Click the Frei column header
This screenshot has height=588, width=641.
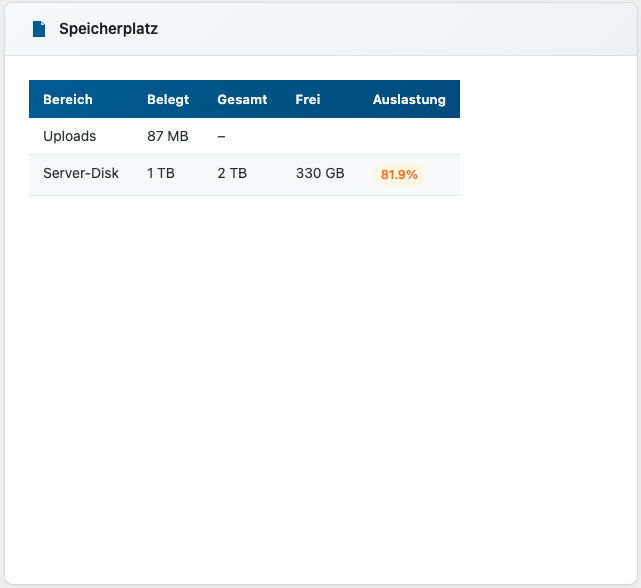(x=307, y=99)
